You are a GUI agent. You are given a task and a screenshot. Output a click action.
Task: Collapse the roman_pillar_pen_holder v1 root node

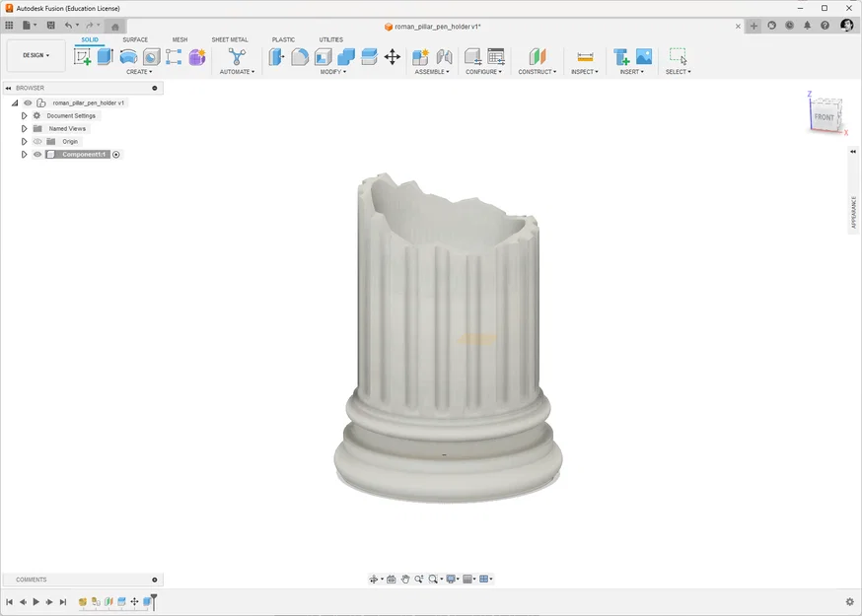[15, 103]
